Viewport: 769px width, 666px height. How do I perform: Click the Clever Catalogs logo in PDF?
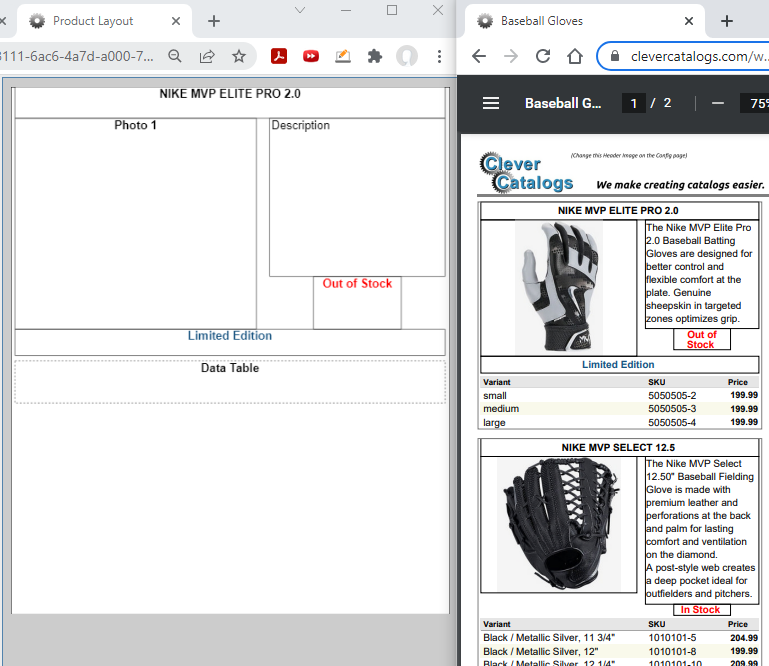click(527, 173)
